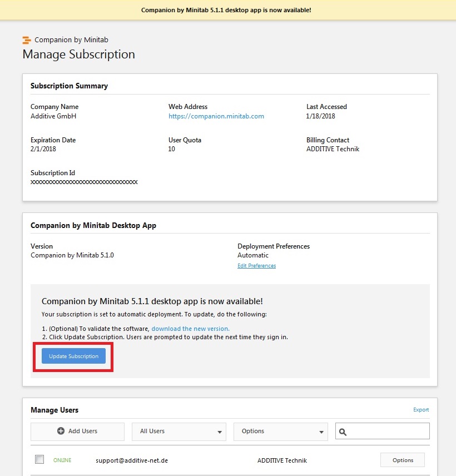Open the companion.minitab.com web address link
456x476 pixels.
[x=216, y=116]
